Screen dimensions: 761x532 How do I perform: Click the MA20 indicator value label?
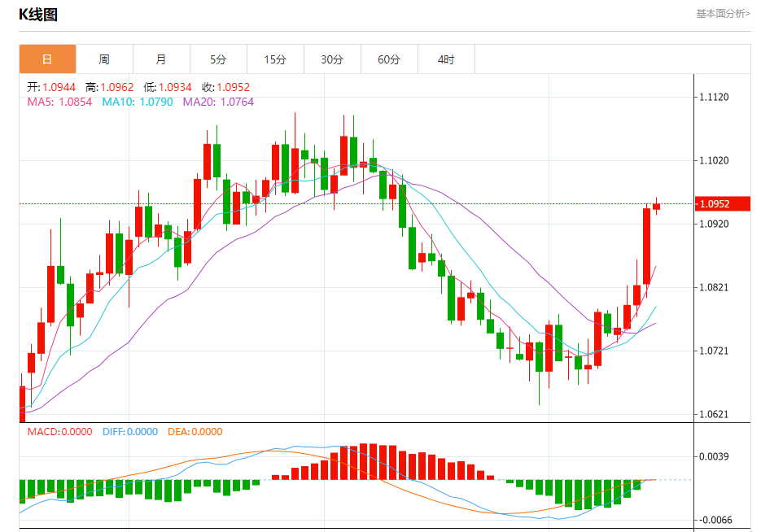click(x=218, y=102)
